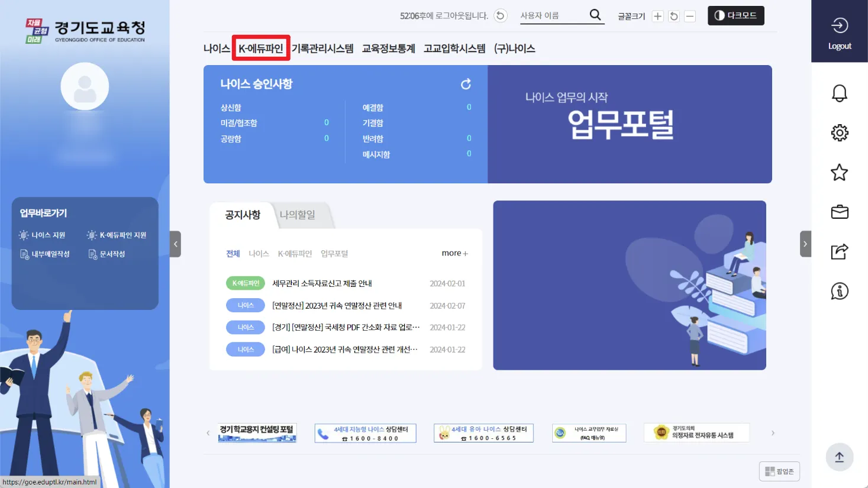Open the 4세대 유아 나이스 상담센터 banner
This screenshot has height=488, width=868.
tap(484, 433)
